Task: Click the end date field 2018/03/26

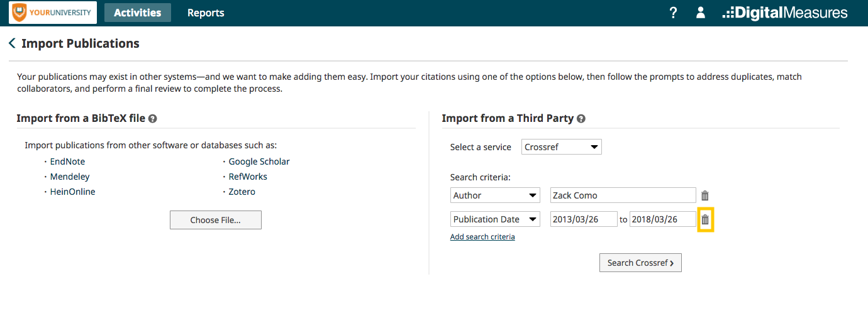Action: click(663, 219)
